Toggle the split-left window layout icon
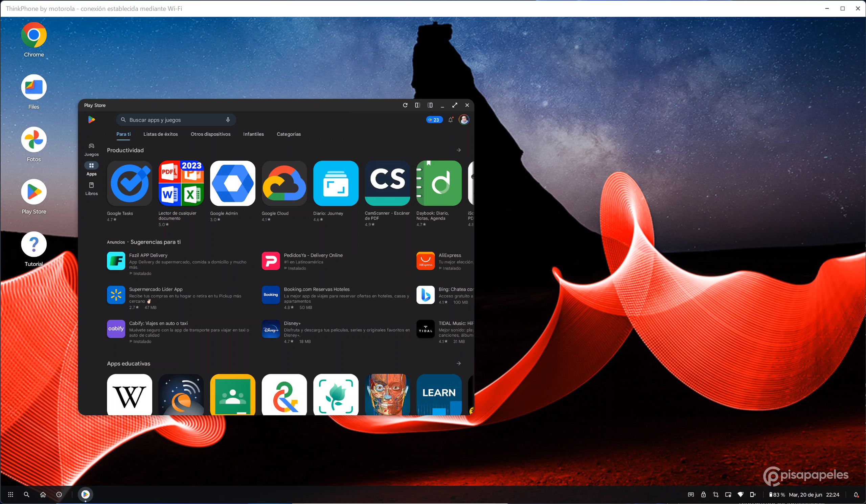Screen dimensions: 866x504 (417, 105)
